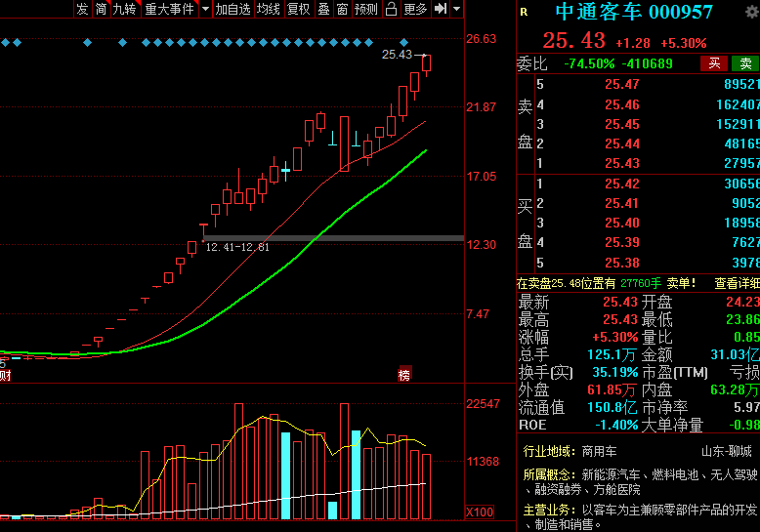Click the 委比 value -74.50%
This screenshot has height=532, width=760.
[x=589, y=63]
